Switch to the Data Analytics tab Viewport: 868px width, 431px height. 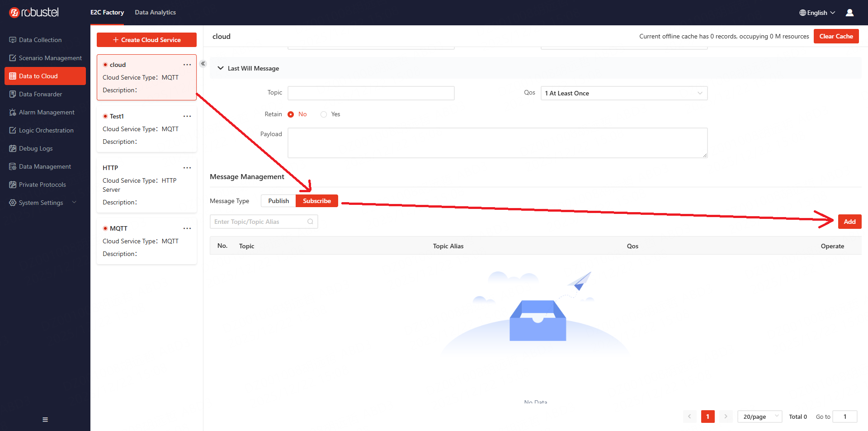tap(155, 12)
